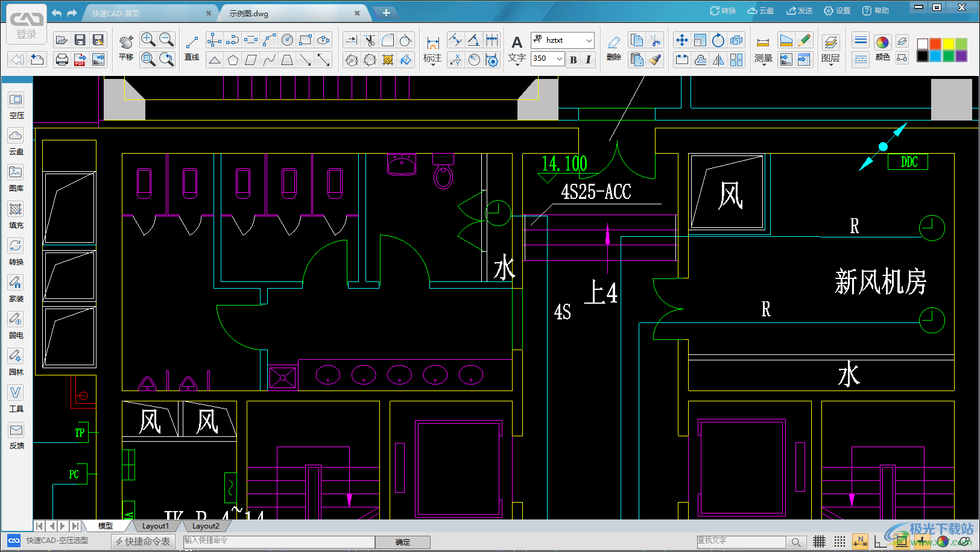Select the Line (直线) tool
The image size is (980, 552).
pyautogui.click(x=192, y=47)
